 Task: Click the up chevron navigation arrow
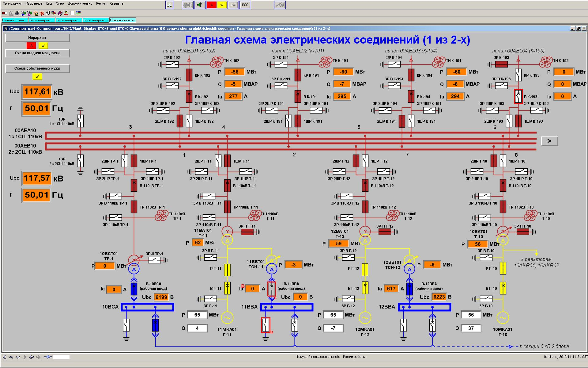click(x=11, y=357)
